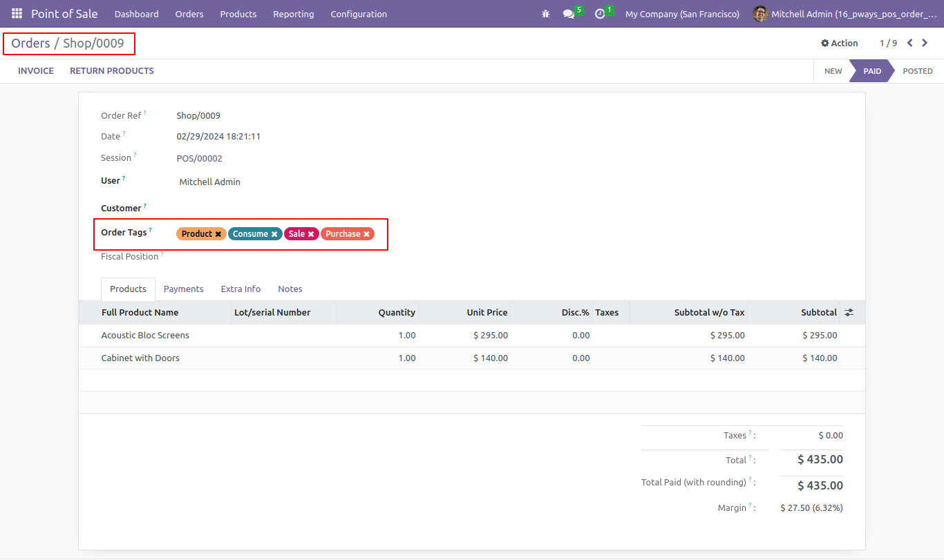
Task: Click the Return Products button
Action: [112, 71]
